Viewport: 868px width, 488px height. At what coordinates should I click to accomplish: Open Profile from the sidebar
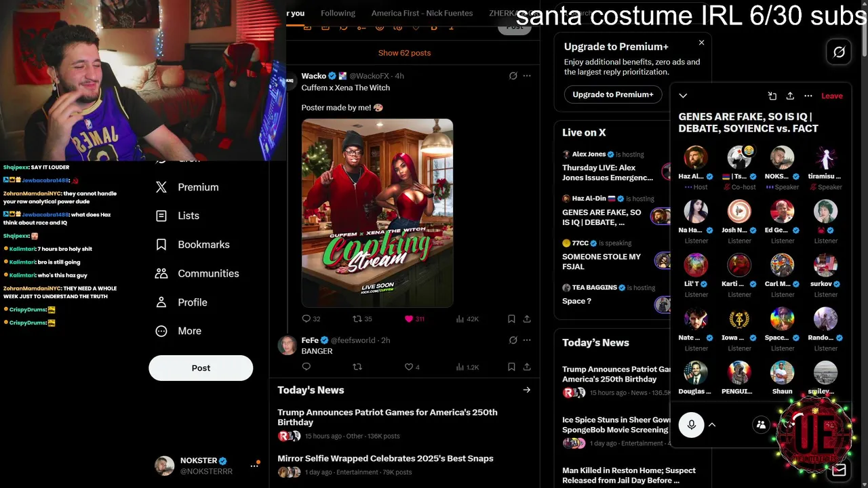182,302
